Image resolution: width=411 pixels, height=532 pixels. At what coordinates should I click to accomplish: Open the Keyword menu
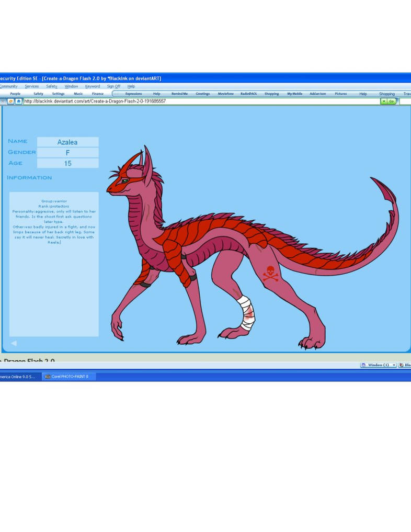(x=93, y=86)
